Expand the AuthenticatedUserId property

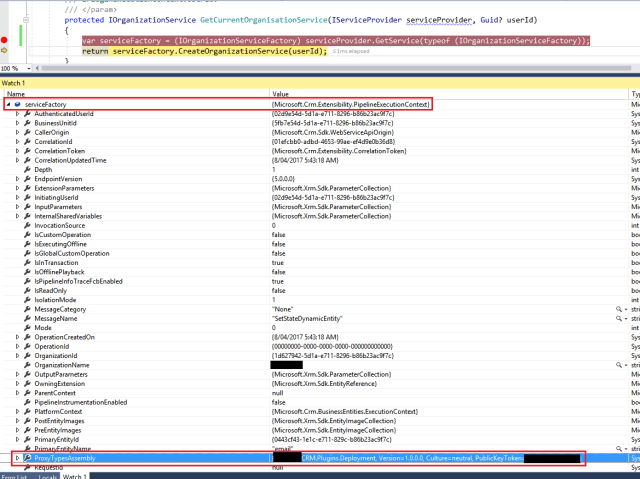17,114
